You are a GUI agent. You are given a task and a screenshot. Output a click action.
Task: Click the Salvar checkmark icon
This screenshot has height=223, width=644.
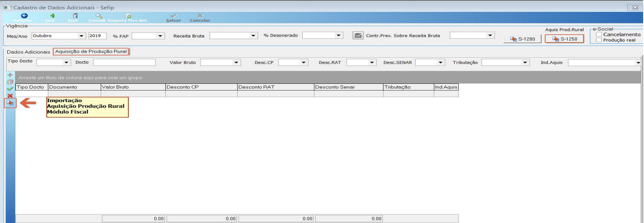pyautogui.click(x=174, y=15)
